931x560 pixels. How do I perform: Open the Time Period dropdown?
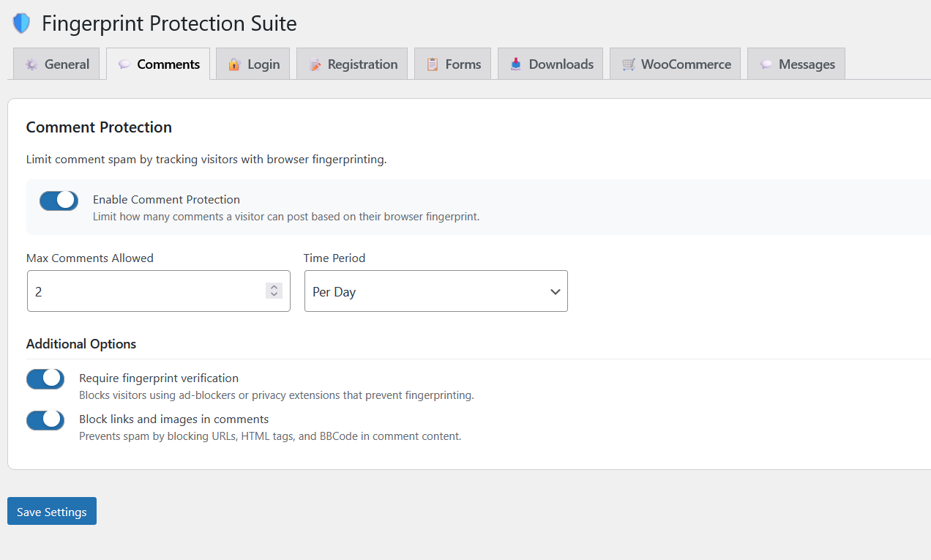(x=436, y=291)
